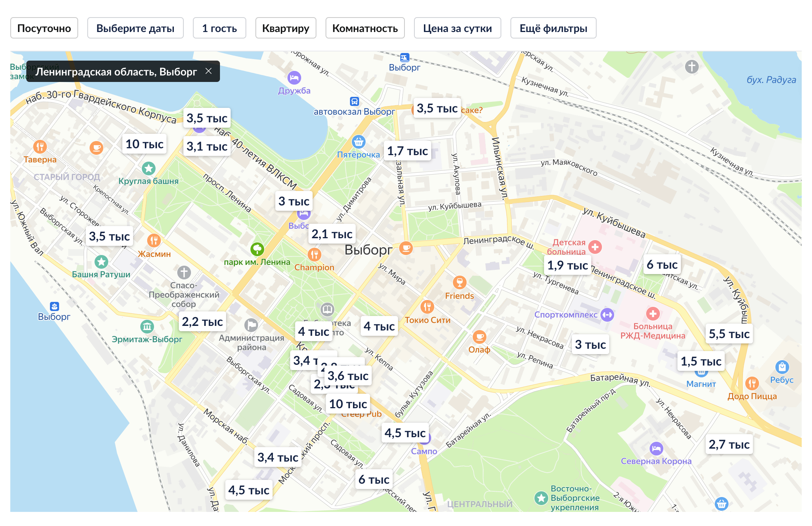Viewport: 812px width, 526px height.
Task: Click the Додо Пицца restaurant icon
Action: (x=752, y=383)
